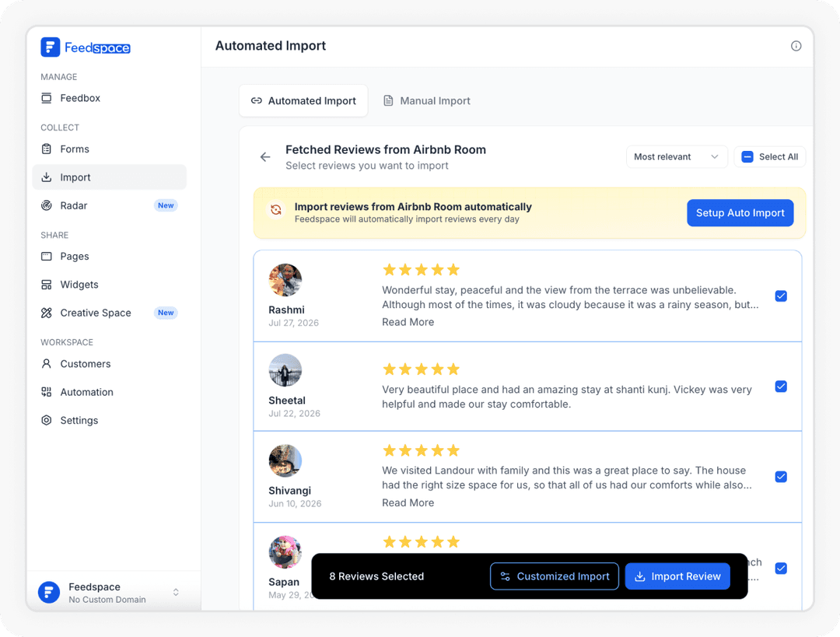Click the 'No Custom Domain' text
This screenshot has width=840, height=637.
(107, 600)
